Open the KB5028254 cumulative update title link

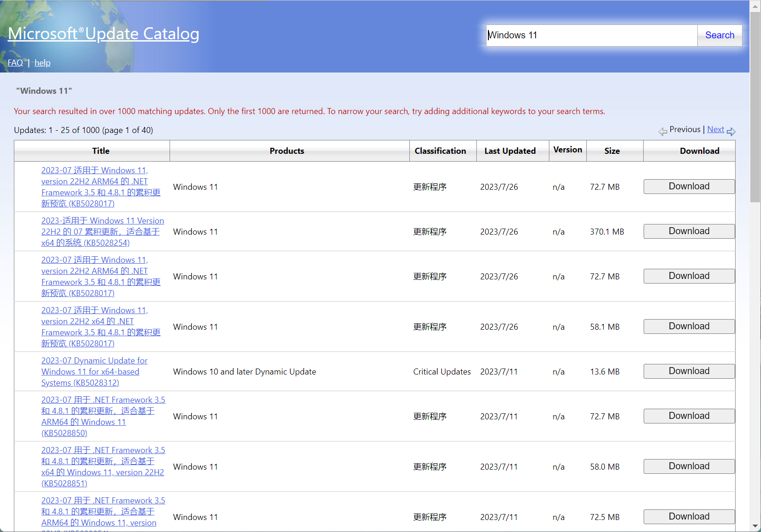tap(103, 232)
